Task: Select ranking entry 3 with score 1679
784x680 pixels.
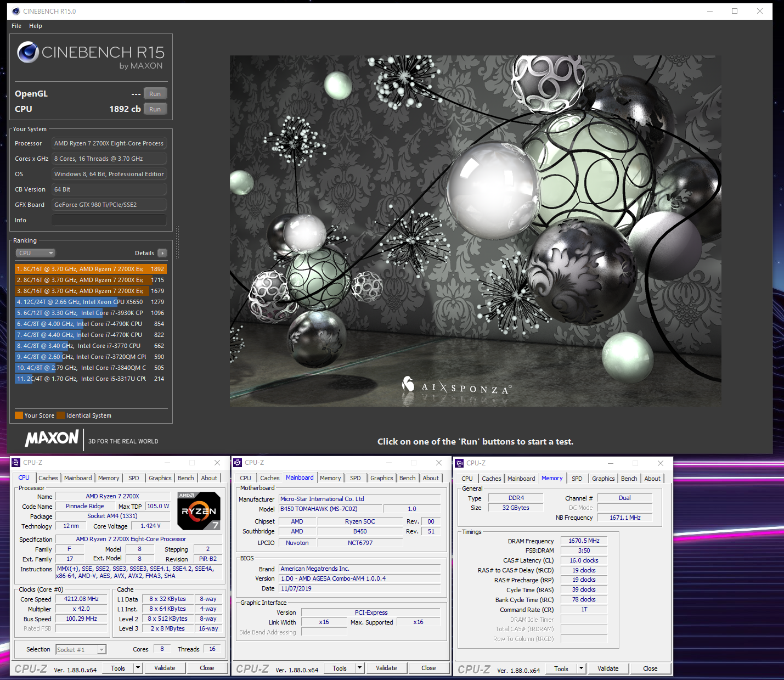Action: coord(91,291)
